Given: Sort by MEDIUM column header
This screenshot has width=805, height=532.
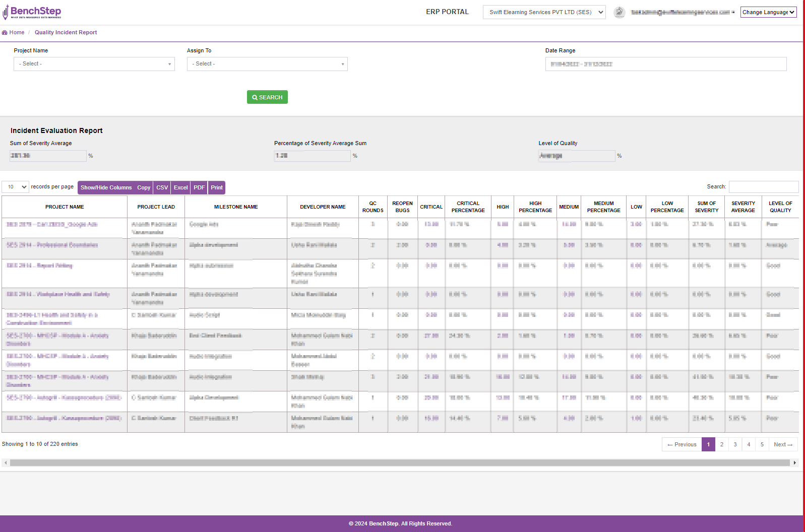Looking at the screenshot, I should click(x=569, y=207).
